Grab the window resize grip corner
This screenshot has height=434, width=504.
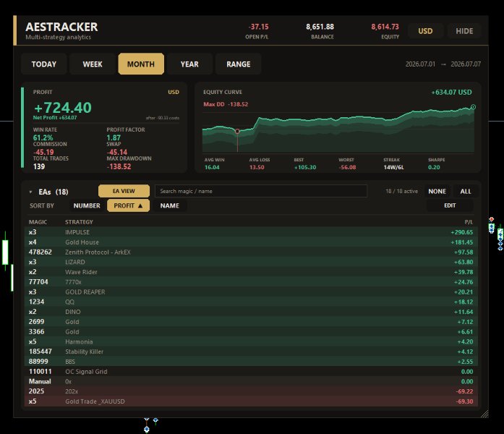(484, 414)
